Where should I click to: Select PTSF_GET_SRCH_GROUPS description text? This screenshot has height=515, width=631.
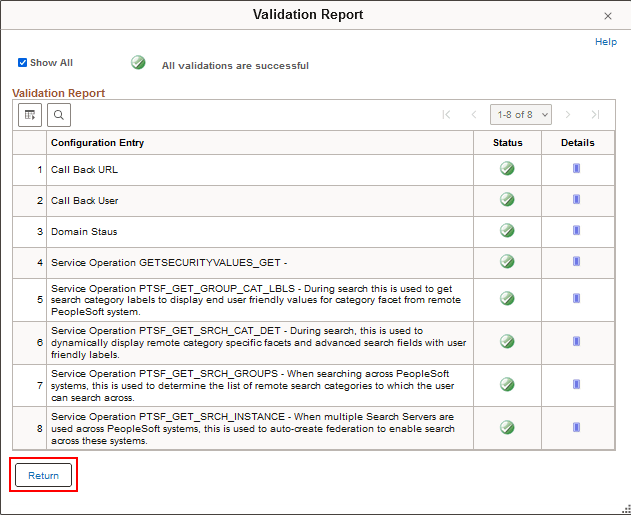click(x=252, y=386)
